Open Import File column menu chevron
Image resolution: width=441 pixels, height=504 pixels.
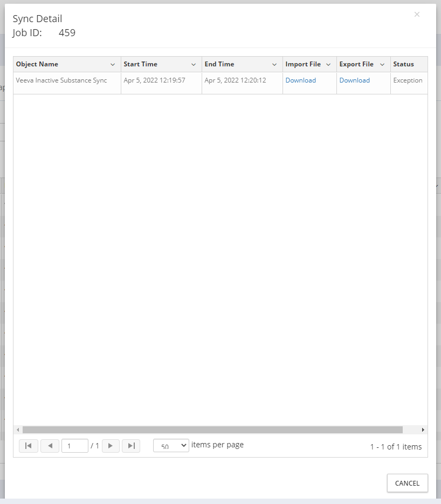tap(328, 65)
